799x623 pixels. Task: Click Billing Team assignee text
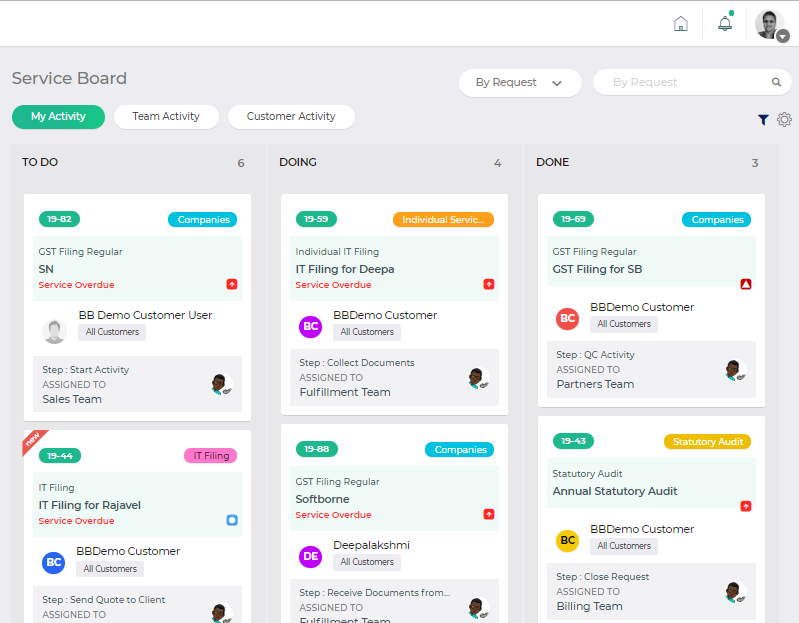click(589, 607)
